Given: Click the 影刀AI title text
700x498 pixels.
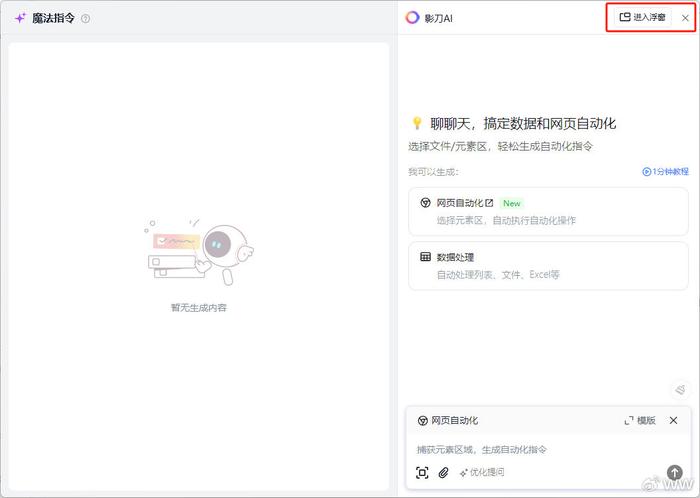Looking at the screenshot, I should tap(438, 18).
